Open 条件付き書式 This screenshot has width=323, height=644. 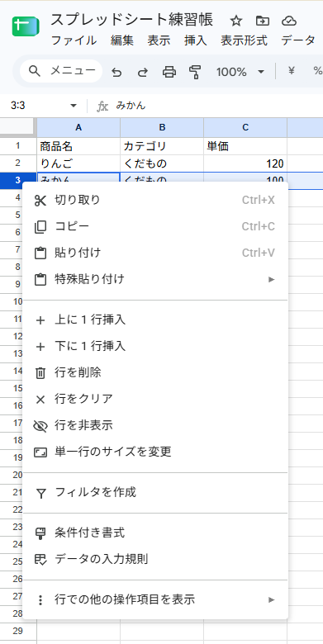pyautogui.click(x=155, y=533)
